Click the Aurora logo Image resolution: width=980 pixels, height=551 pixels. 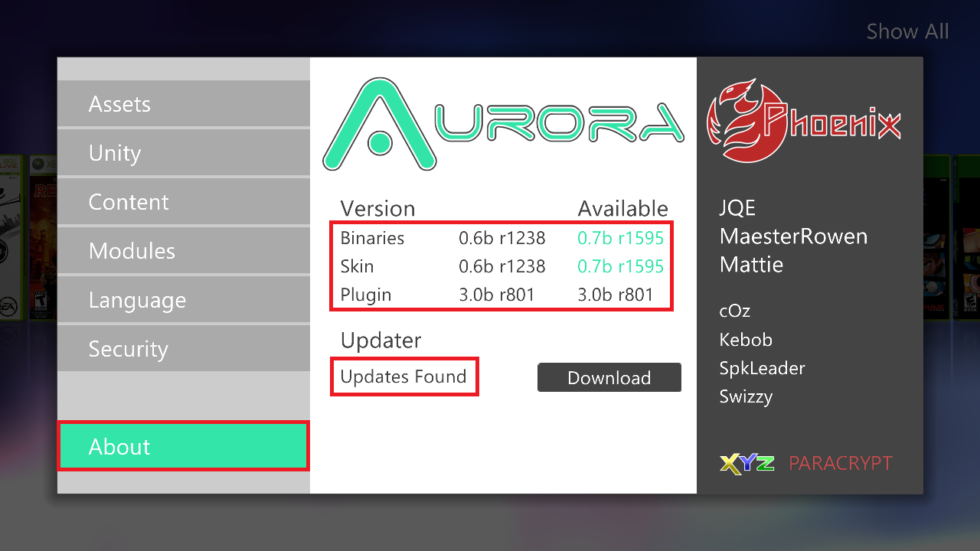point(503,123)
